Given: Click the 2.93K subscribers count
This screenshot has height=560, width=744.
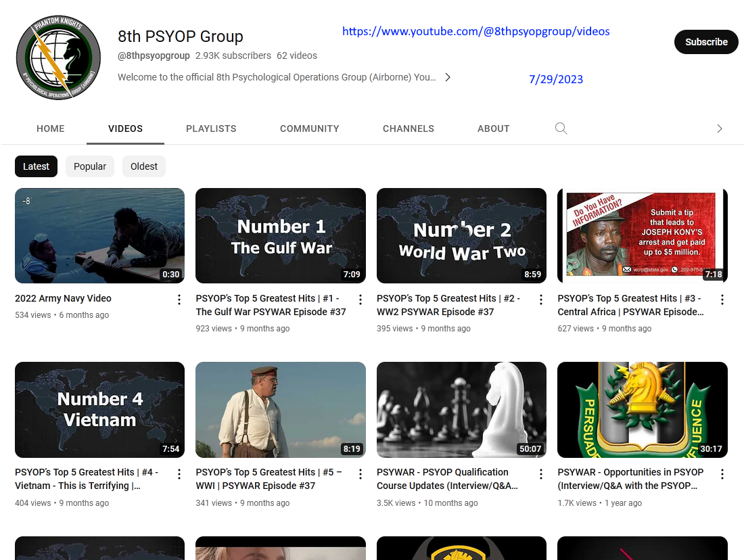Looking at the screenshot, I should [233, 55].
